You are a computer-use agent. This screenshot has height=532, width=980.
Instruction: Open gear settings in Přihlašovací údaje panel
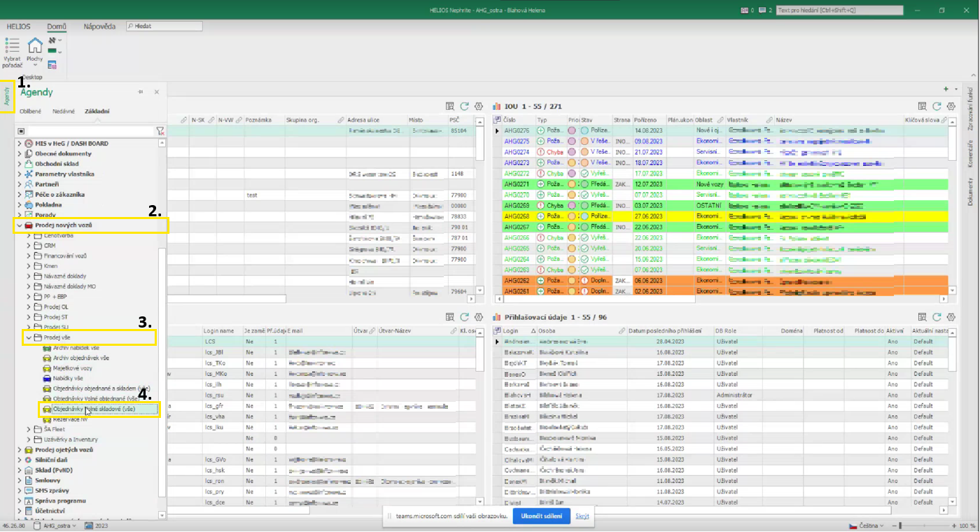(x=951, y=317)
